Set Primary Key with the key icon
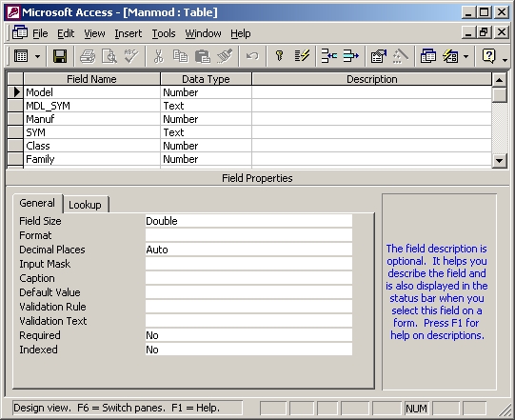This screenshot has height=420, width=515. coord(280,56)
